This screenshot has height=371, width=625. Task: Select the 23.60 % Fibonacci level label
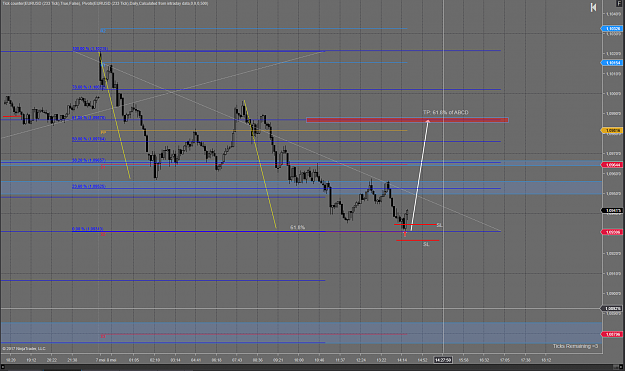tap(88, 186)
